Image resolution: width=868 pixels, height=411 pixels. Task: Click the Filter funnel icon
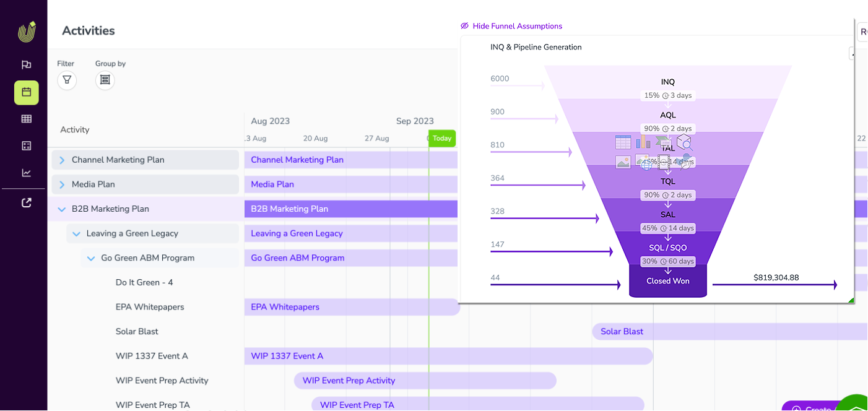(x=67, y=80)
